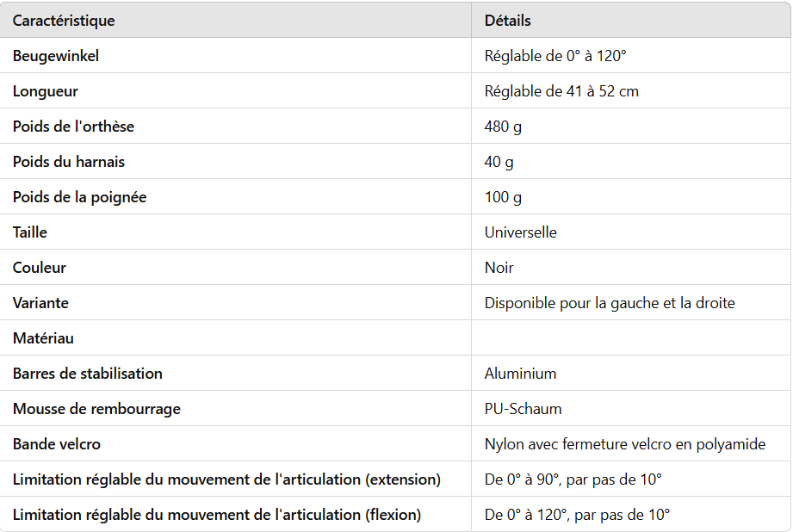Select the Beugewinkel row label

coord(56,56)
